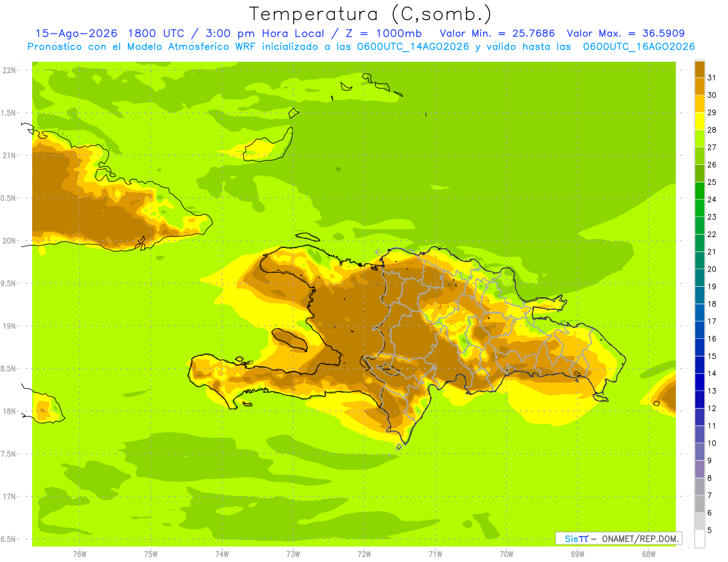
Task: Click the legend value "31"
Action: click(x=712, y=78)
